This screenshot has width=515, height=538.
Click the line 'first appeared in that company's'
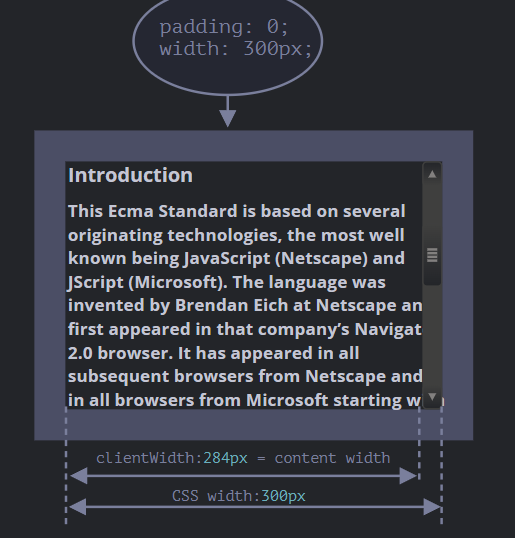[209, 329]
